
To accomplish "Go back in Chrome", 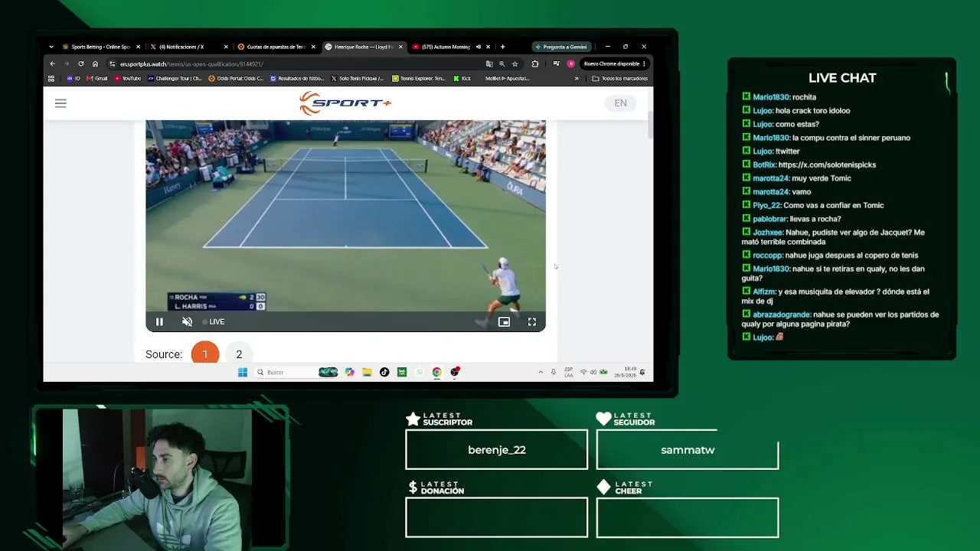I will [52, 64].
